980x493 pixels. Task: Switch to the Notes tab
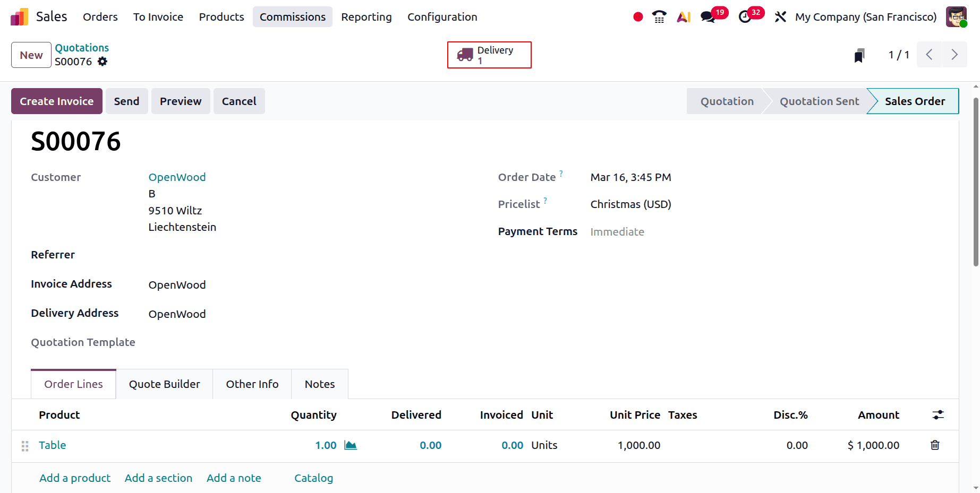coord(320,384)
